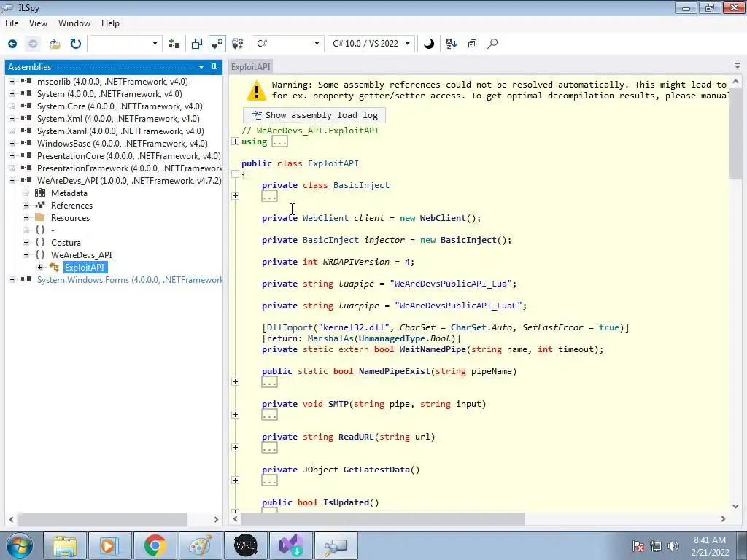Toggle show all types and members icon
The height and width of the screenshot is (560, 747).
pos(238,44)
